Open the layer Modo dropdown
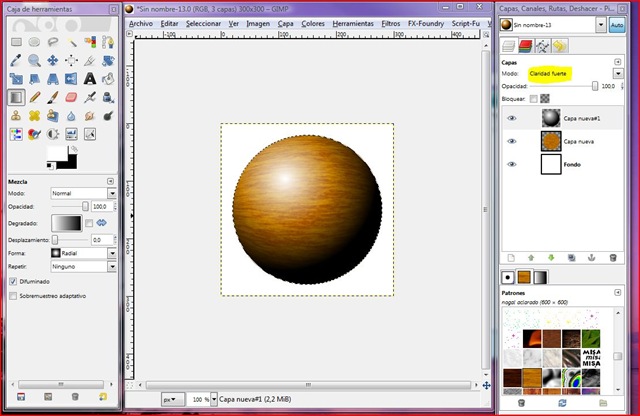Screen dimensions: 640x416 pyautogui.click(x=574, y=73)
